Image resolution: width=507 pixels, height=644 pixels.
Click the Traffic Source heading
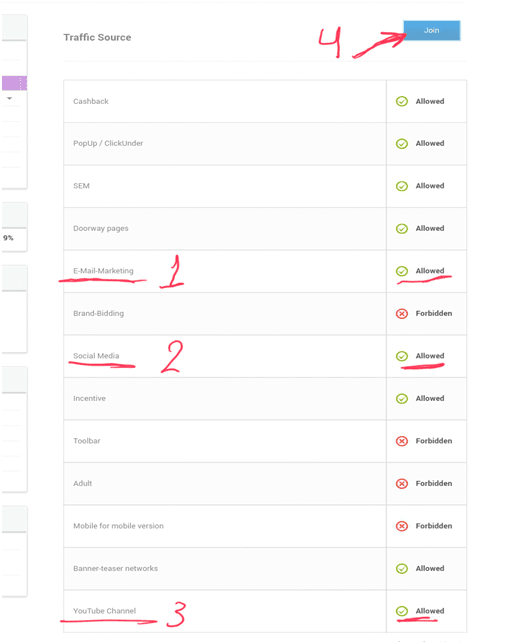pos(97,37)
